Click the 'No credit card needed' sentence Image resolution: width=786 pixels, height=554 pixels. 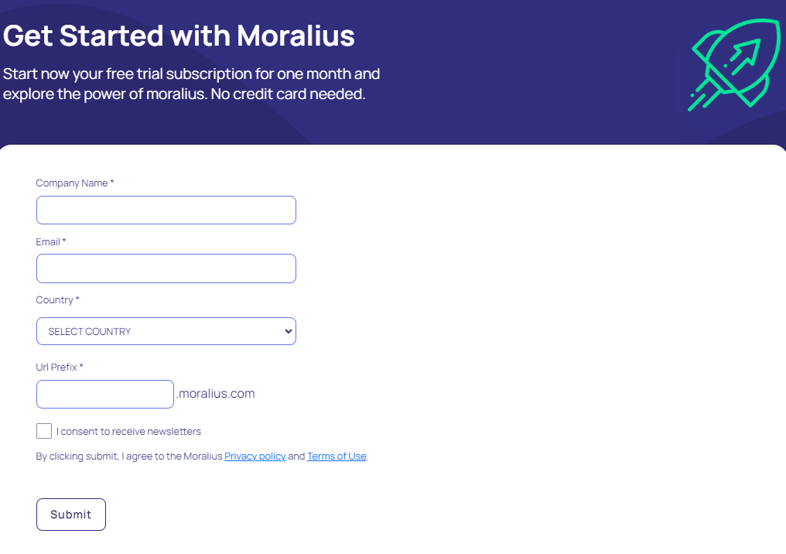click(x=288, y=94)
